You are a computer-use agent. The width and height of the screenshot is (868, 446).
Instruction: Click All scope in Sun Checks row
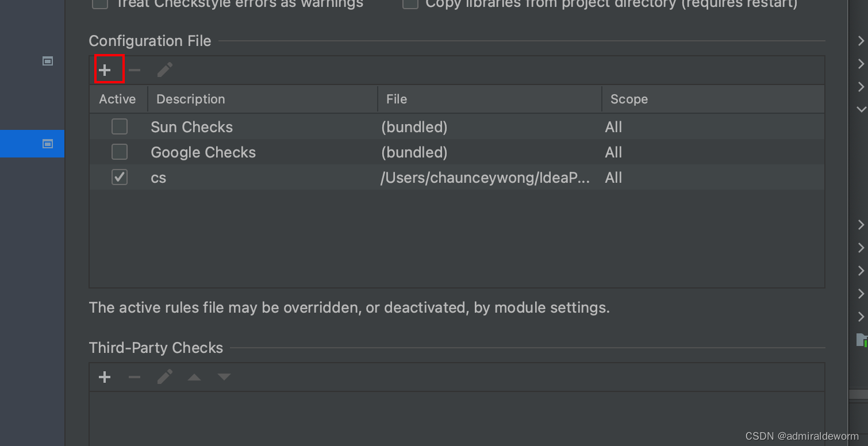tap(613, 127)
